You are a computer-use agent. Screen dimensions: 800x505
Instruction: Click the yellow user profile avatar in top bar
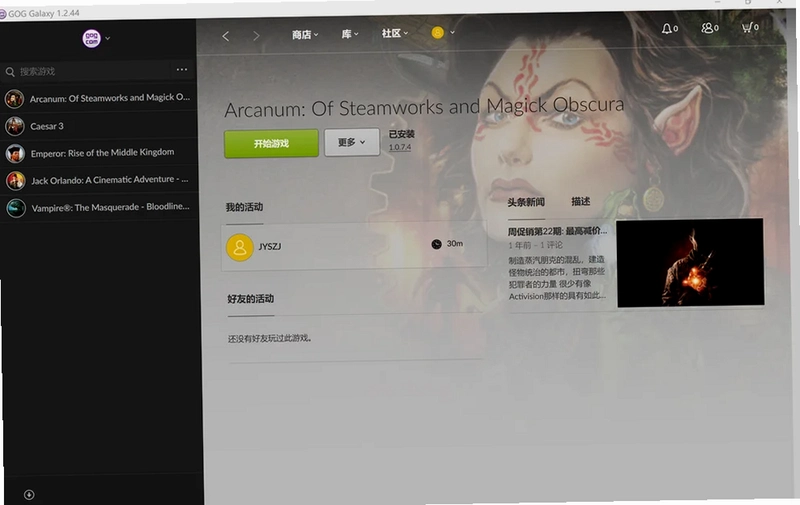click(437, 33)
